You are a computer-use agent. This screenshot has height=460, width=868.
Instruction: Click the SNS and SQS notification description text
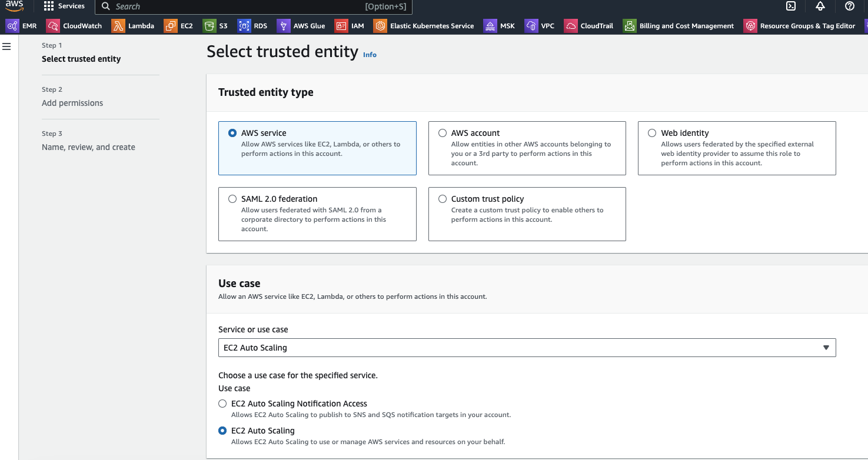pos(371,415)
